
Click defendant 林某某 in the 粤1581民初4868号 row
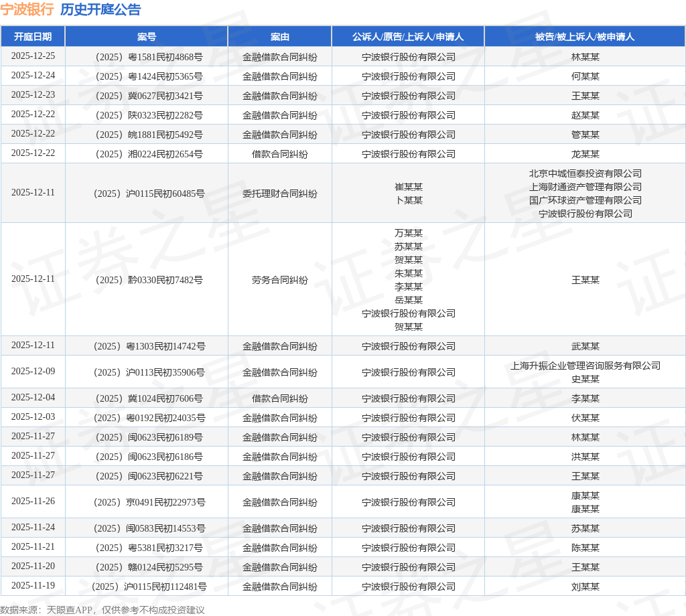586,57
